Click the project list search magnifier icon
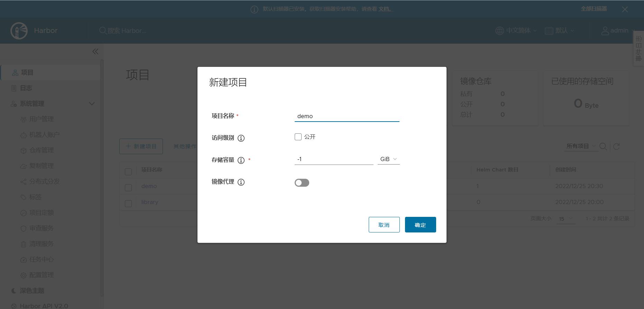 603,147
